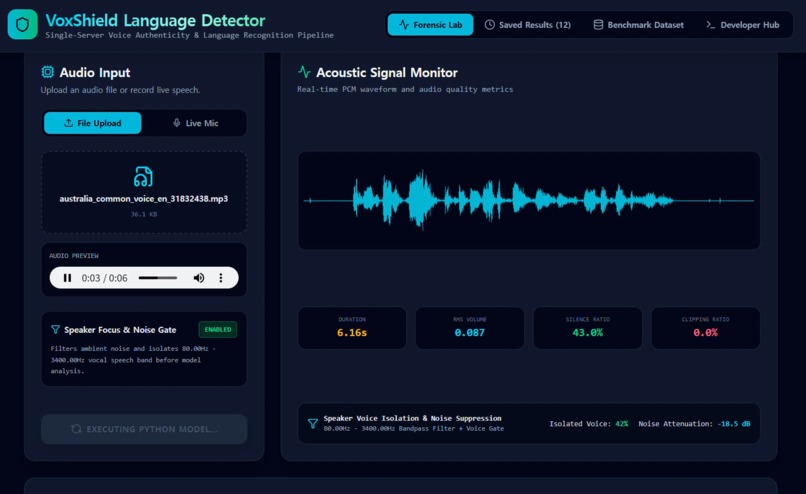Click Noise Attenuation -18.5 dB value

click(734, 424)
